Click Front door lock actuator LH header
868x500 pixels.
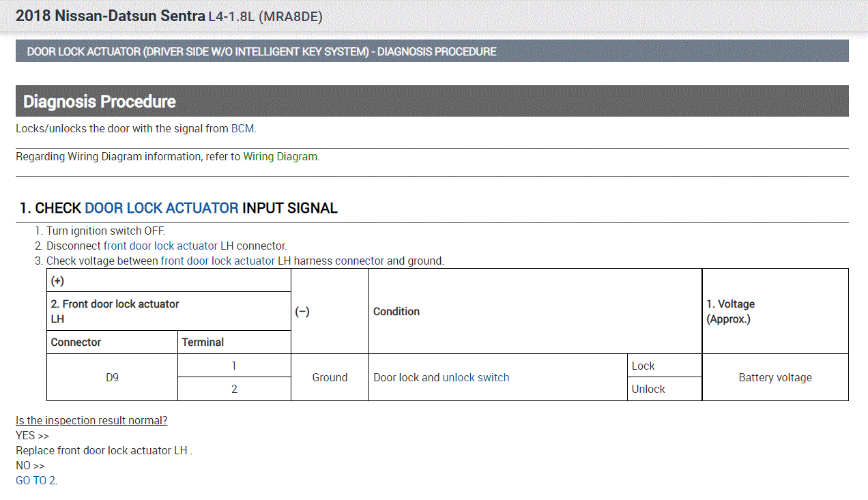point(169,312)
